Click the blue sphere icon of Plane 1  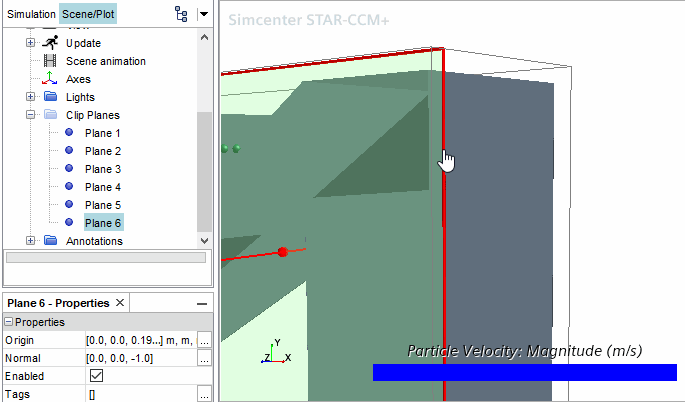coord(69,132)
